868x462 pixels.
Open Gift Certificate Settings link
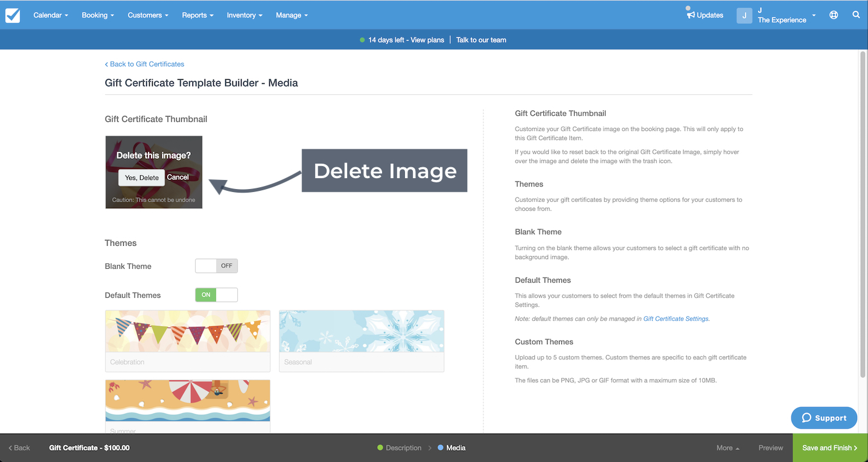pyautogui.click(x=676, y=318)
